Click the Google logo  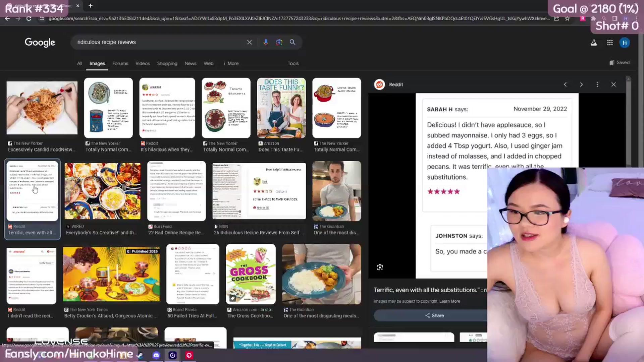click(40, 42)
